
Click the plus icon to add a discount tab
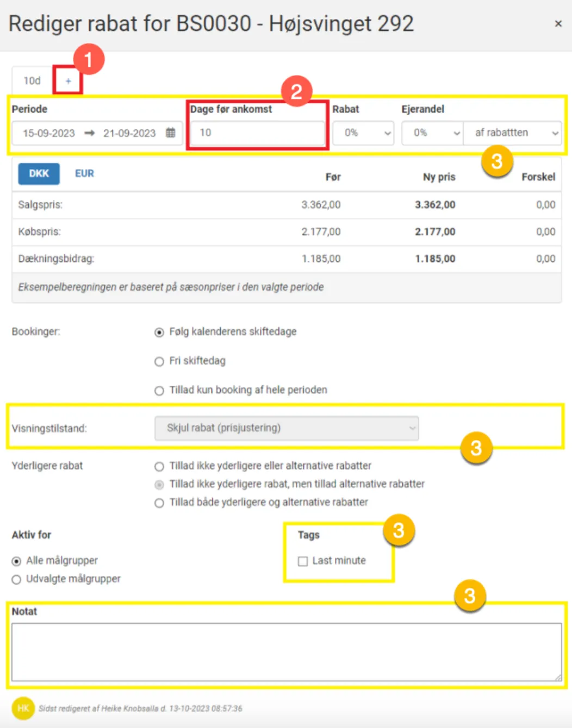[x=68, y=81]
